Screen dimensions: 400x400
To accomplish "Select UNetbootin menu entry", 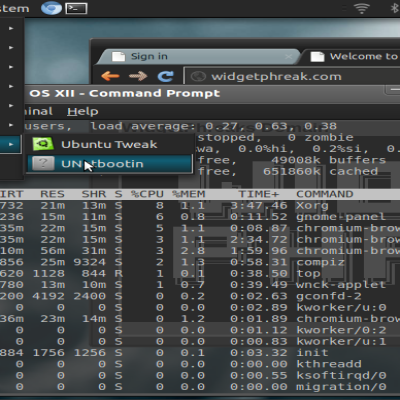I will tap(109, 164).
